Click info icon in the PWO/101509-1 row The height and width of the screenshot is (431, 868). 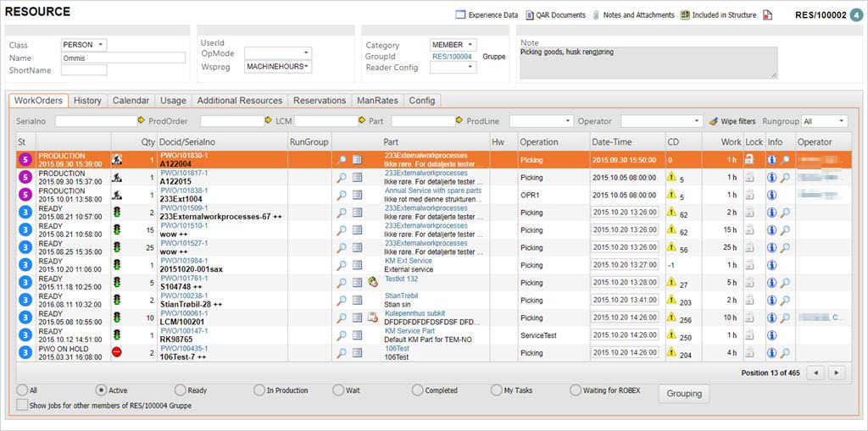[771, 212]
